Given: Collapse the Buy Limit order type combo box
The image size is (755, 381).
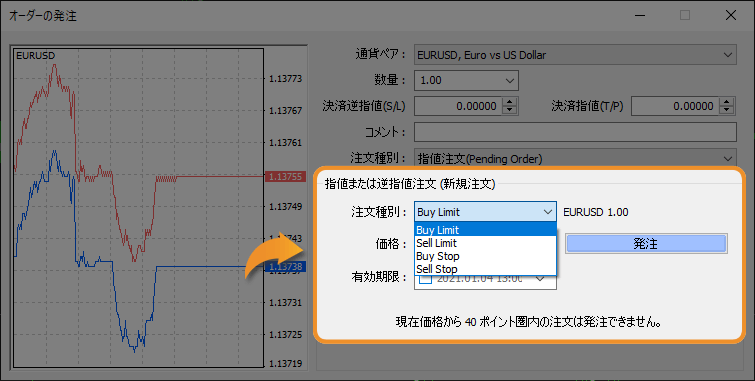Looking at the screenshot, I should click(x=485, y=212).
